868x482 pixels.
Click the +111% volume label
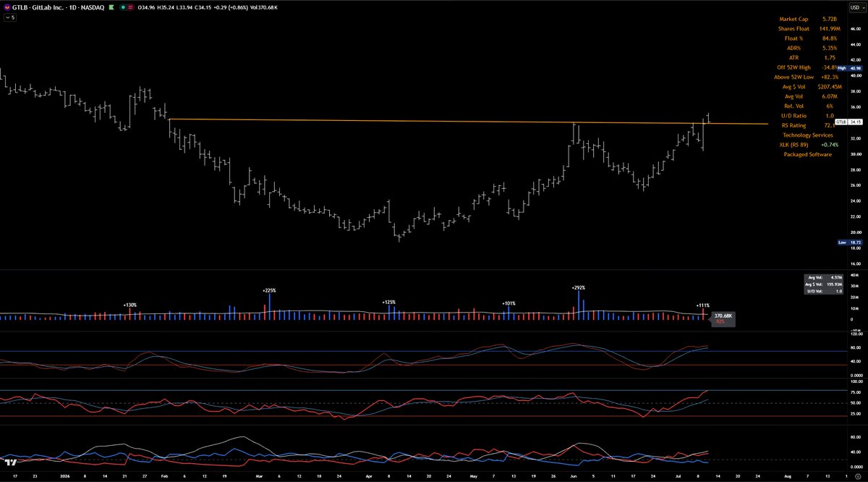pos(702,305)
